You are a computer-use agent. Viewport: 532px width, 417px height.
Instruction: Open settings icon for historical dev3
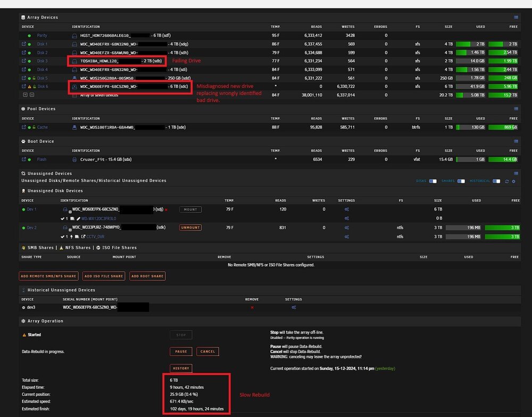(294, 307)
